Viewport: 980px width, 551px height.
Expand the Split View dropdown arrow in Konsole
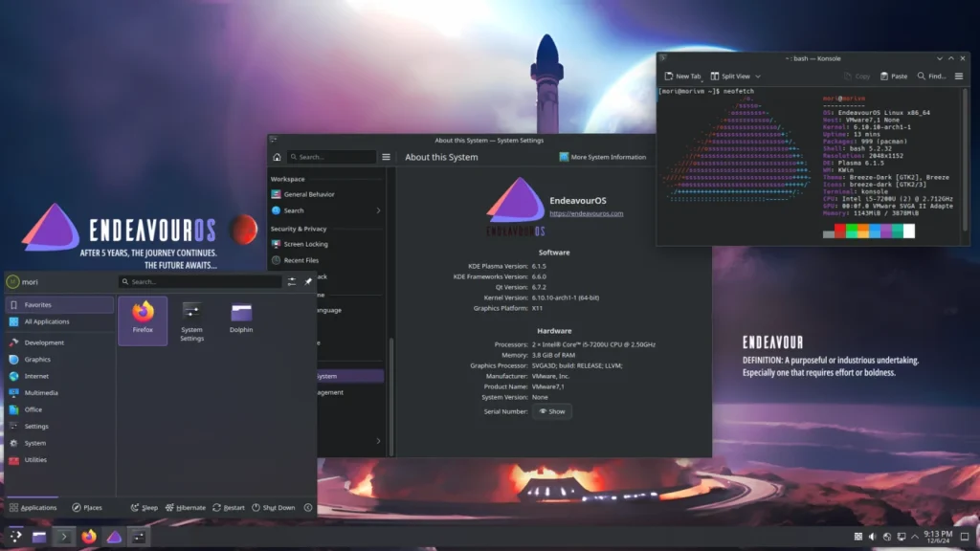[758, 77]
